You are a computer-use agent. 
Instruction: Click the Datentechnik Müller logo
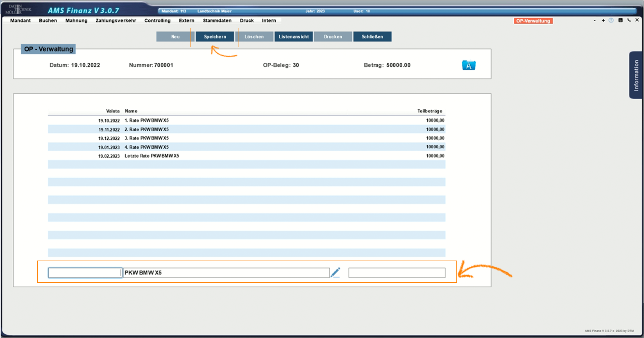[x=19, y=9]
